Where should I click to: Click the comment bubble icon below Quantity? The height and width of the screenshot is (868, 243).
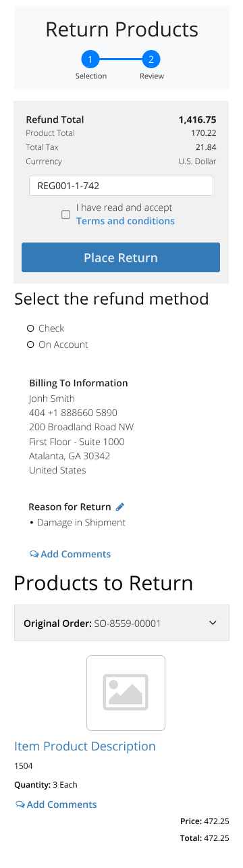[20, 805]
